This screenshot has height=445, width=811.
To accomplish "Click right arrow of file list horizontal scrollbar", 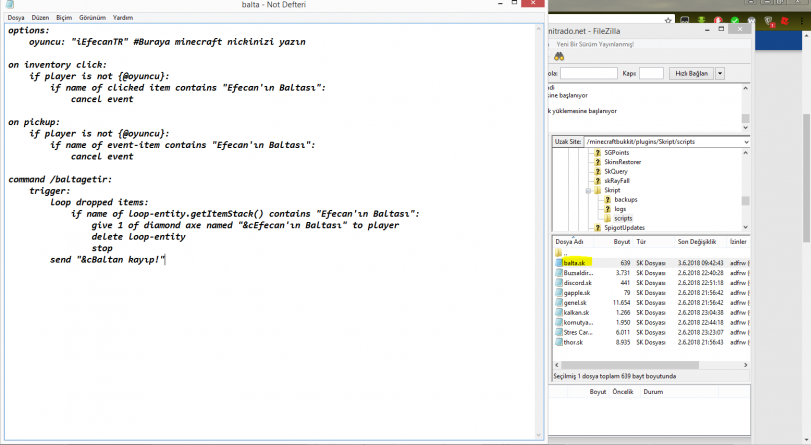I will coord(745,365).
